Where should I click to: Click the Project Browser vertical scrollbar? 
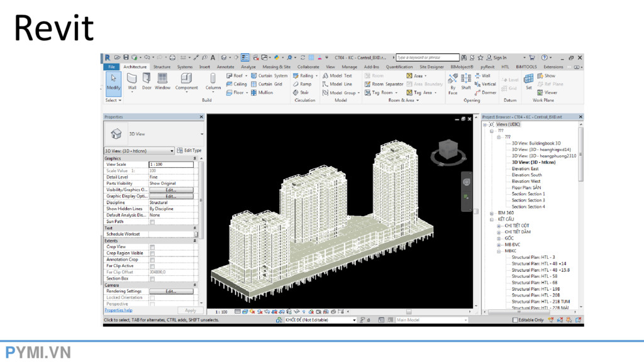(580, 154)
